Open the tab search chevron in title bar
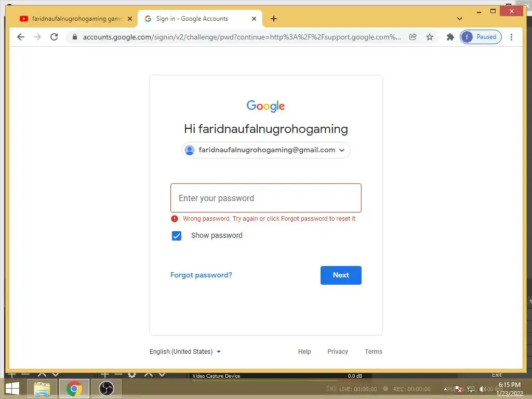Screen dimensions: 532x399 pos(459,19)
